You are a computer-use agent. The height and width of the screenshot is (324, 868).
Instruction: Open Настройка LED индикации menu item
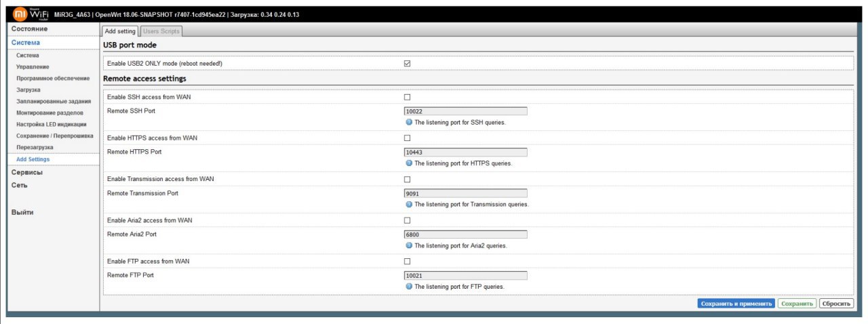pos(52,124)
